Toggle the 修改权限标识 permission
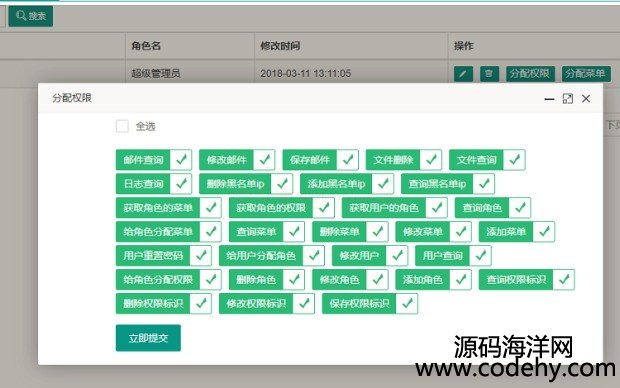The image size is (620, 388). coord(267,303)
